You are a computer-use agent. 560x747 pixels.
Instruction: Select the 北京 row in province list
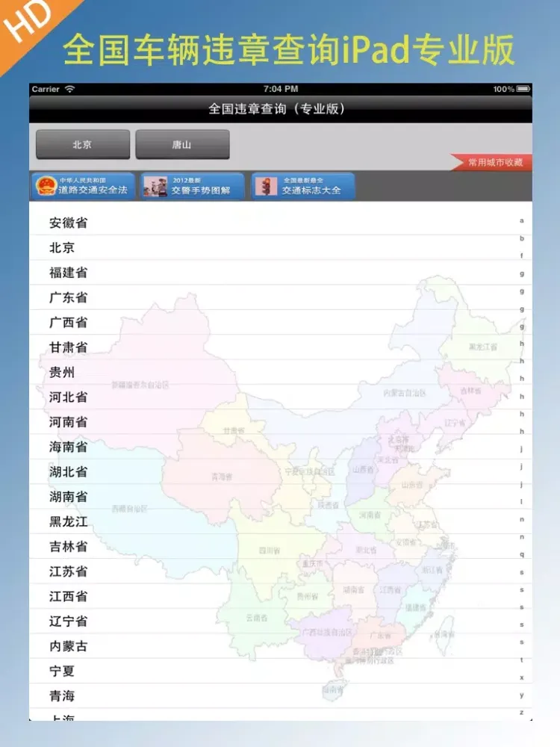281,247
